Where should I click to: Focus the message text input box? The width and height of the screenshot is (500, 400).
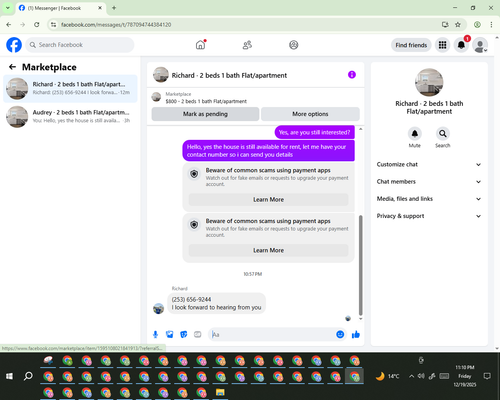(x=273, y=334)
